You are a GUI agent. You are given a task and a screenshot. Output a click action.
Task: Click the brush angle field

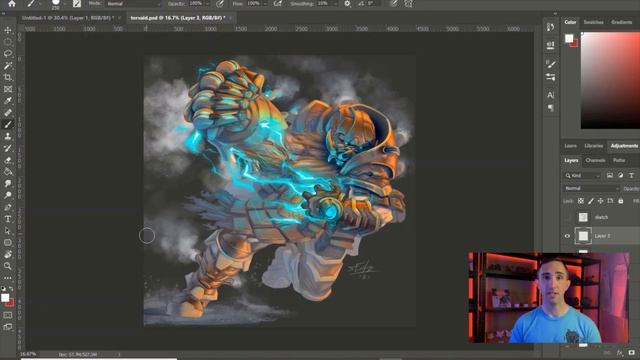click(x=371, y=4)
